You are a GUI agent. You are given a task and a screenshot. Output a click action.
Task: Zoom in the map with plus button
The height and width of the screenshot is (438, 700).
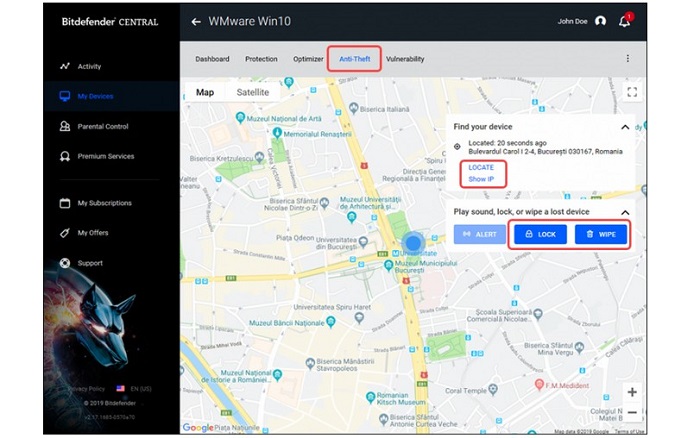632,392
